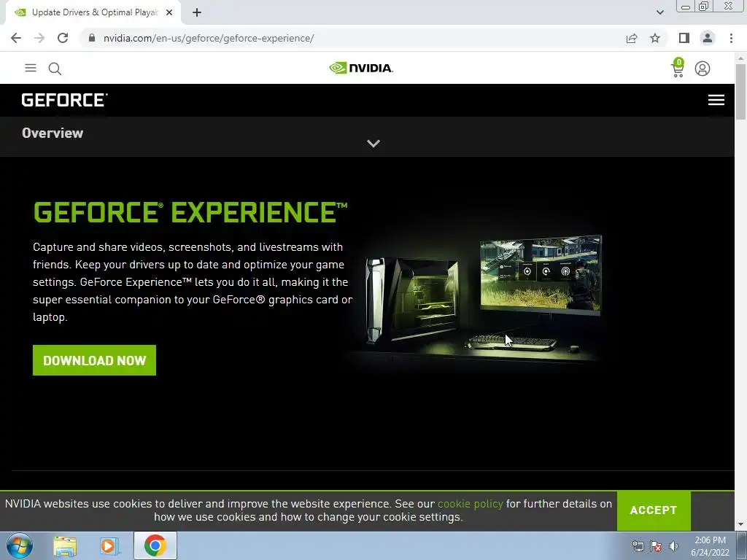Click the browser forward arrow

click(39, 38)
